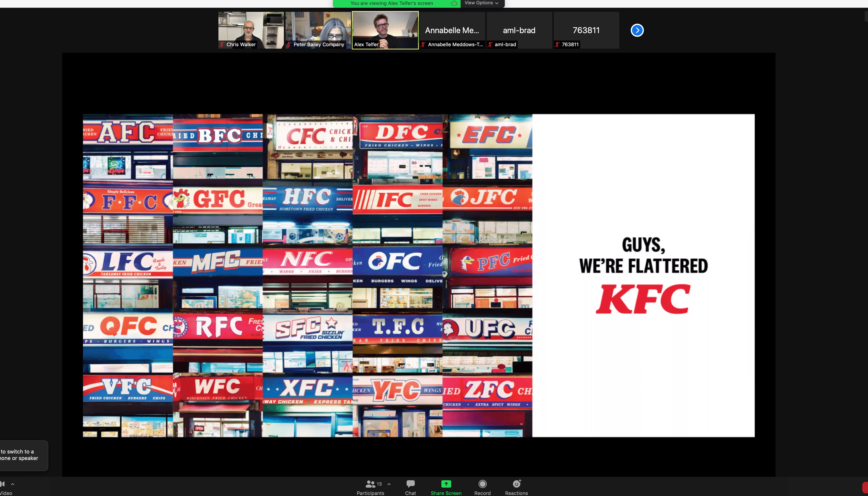Open the Participants panel
The width and height of the screenshot is (868, 496).
[370, 487]
